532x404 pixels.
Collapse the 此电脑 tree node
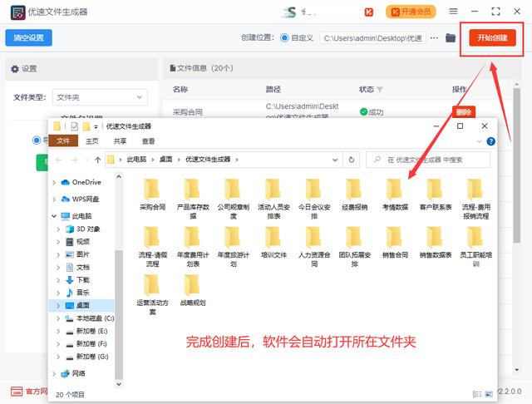54,216
